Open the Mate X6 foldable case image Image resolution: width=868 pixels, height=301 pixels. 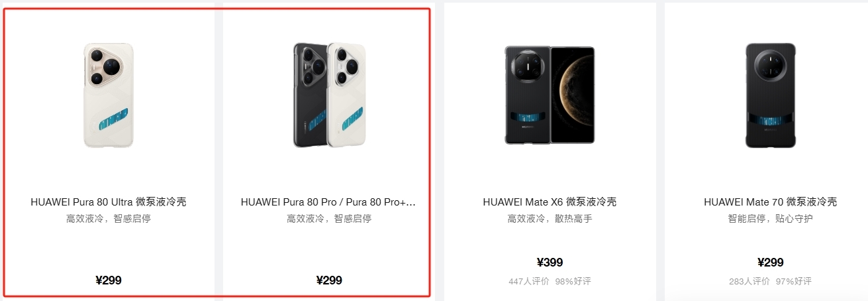(x=550, y=95)
